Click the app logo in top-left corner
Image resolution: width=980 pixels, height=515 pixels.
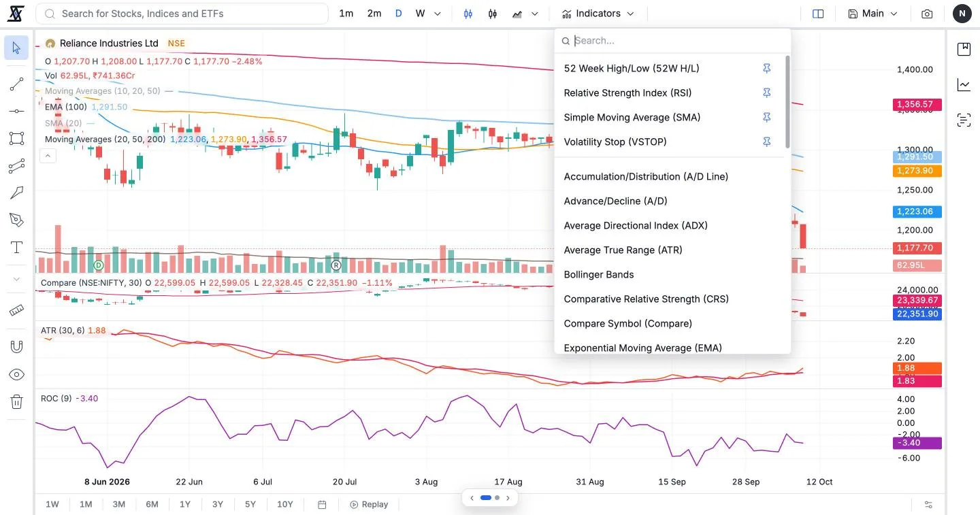16,14
